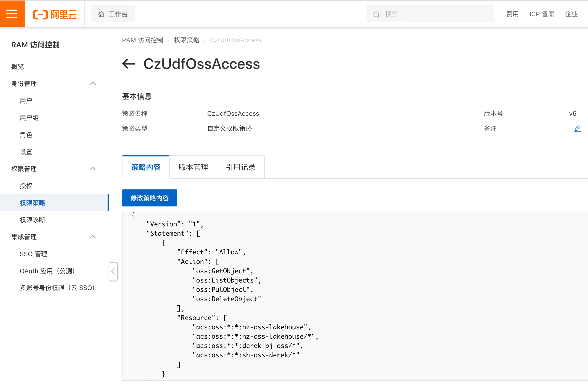Switch to the 版本管理 tab

click(x=193, y=167)
